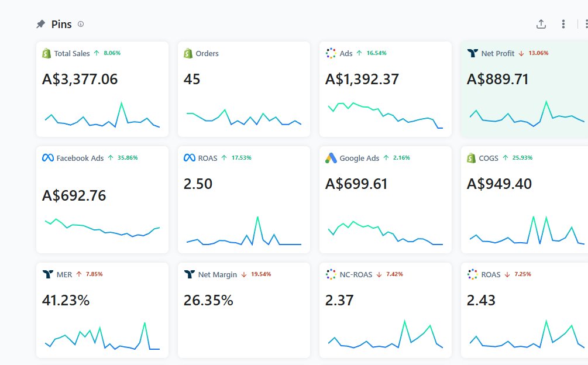Click the Total Sales sparkline chart
The width and height of the screenshot is (588, 365).
tap(102, 115)
